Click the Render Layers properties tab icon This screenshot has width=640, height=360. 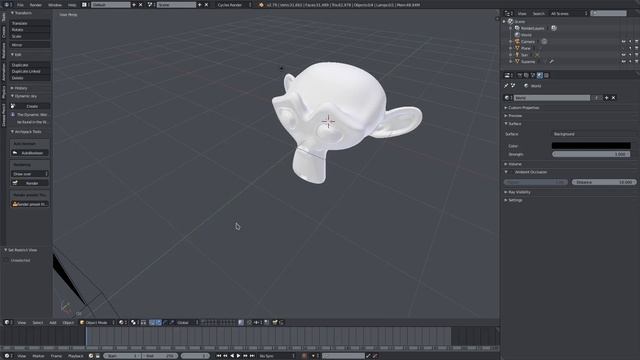(x=526, y=76)
